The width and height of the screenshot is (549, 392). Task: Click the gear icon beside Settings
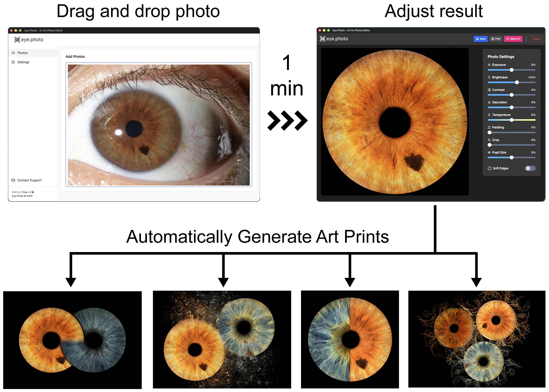(x=13, y=62)
